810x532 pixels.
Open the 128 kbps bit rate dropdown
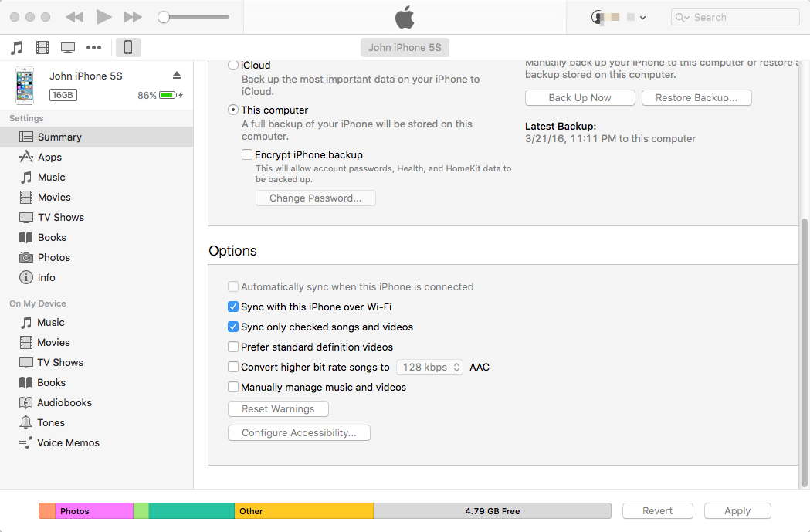pos(430,368)
